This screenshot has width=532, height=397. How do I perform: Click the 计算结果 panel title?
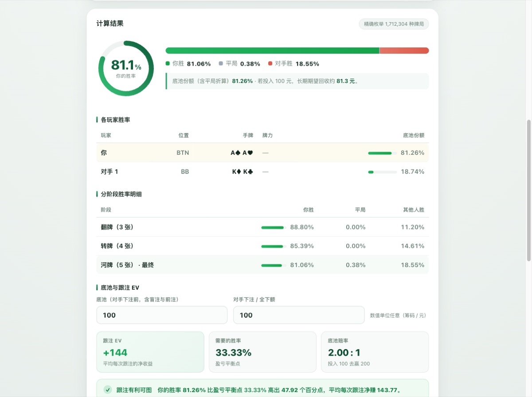click(x=110, y=24)
